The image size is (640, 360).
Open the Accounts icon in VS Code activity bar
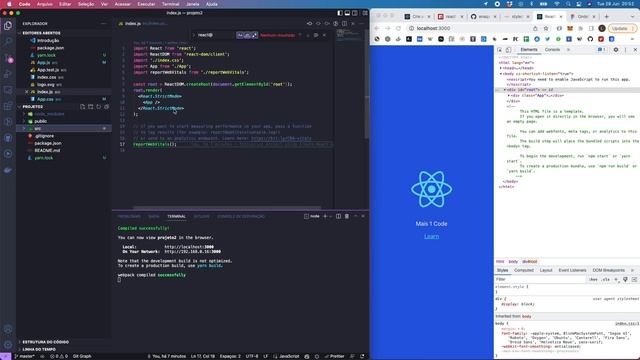[8, 329]
